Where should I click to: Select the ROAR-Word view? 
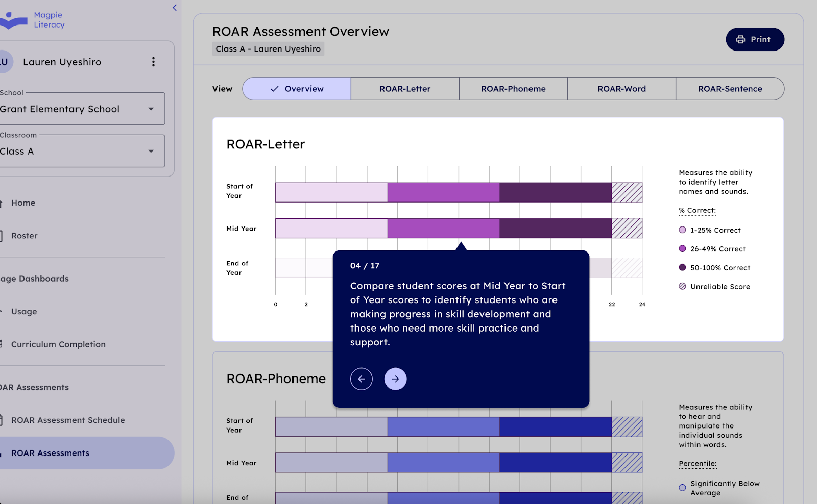pyautogui.click(x=621, y=89)
